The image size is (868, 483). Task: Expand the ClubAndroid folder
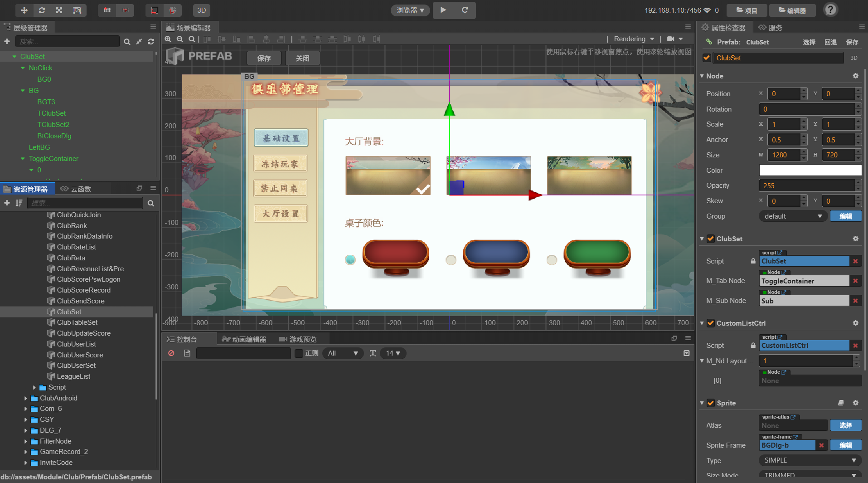pyautogui.click(x=25, y=398)
